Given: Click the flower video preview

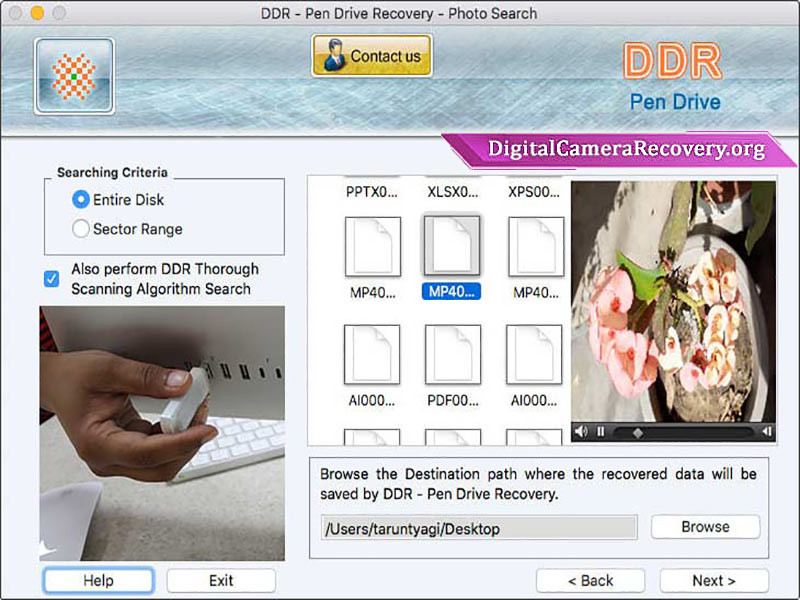Looking at the screenshot, I should point(673,302).
